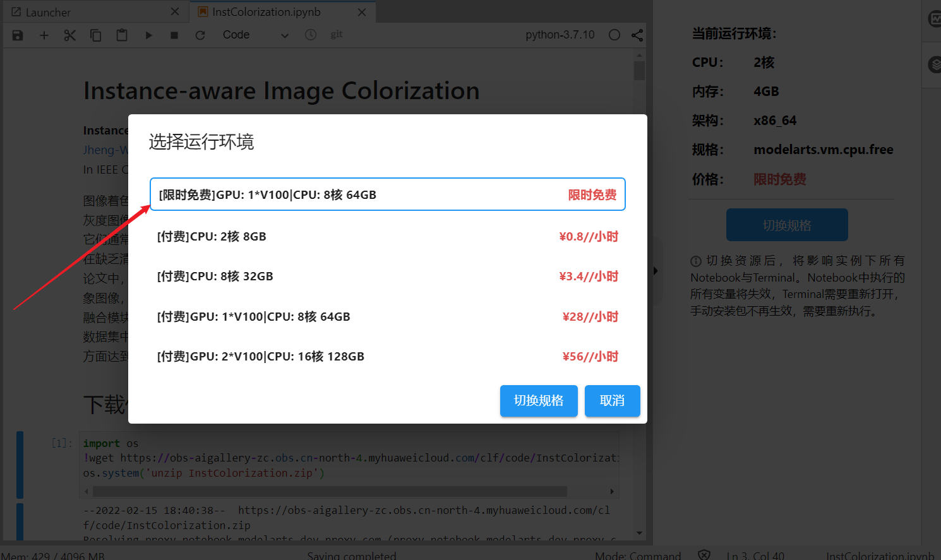Click the git toolbar item
941x560 pixels.
(337, 35)
